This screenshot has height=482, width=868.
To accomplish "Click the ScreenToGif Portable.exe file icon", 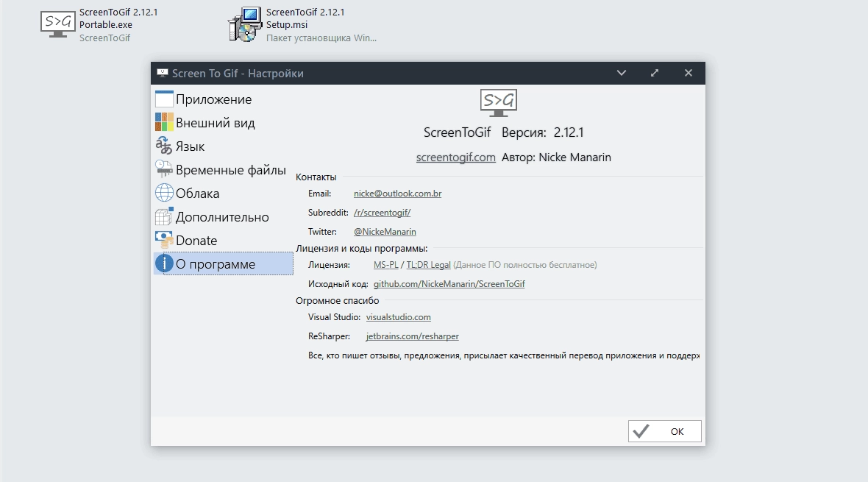I will pyautogui.click(x=57, y=25).
